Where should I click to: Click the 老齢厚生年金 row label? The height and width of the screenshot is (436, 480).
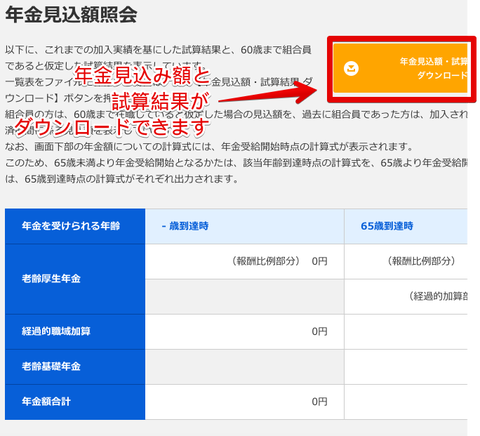[75, 279]
